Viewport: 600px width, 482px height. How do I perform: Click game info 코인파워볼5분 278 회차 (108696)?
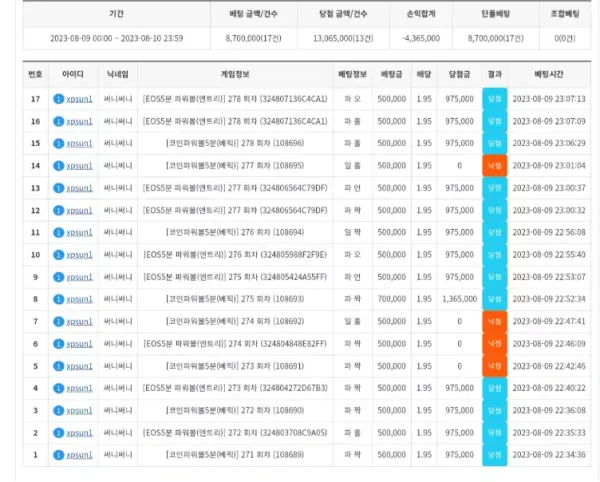(x=235, y=143)
